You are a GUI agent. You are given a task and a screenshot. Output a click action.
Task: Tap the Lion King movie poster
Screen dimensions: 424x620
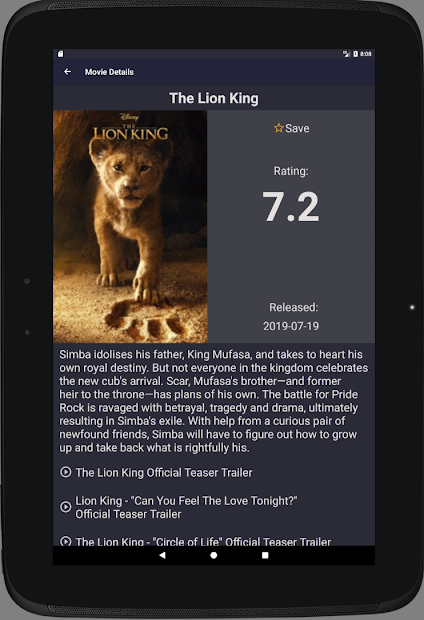click(130, 227)
